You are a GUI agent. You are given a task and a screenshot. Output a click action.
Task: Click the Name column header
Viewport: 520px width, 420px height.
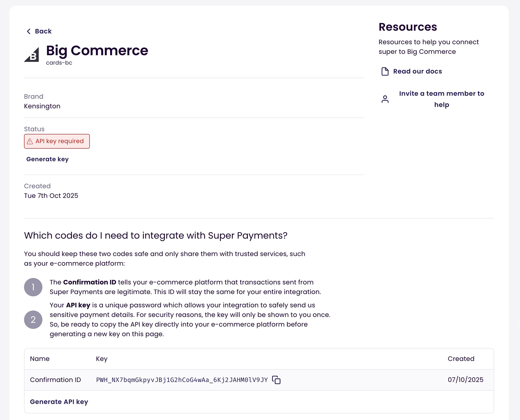tap(40, 359)
